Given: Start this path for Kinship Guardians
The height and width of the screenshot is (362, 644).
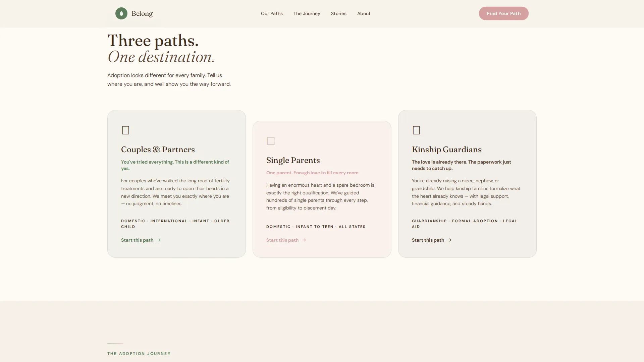Looking at the screenshot, I should [x=432, y=240].
